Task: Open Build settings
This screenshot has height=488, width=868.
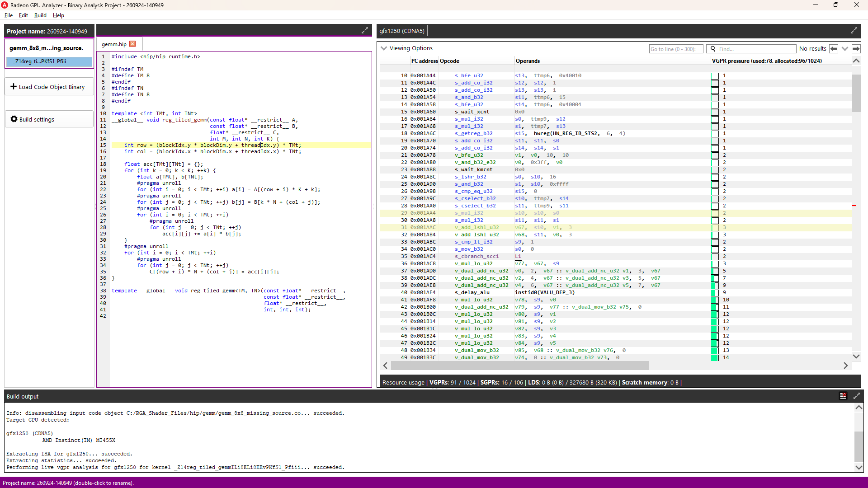Action: click(x=49, y=119)
